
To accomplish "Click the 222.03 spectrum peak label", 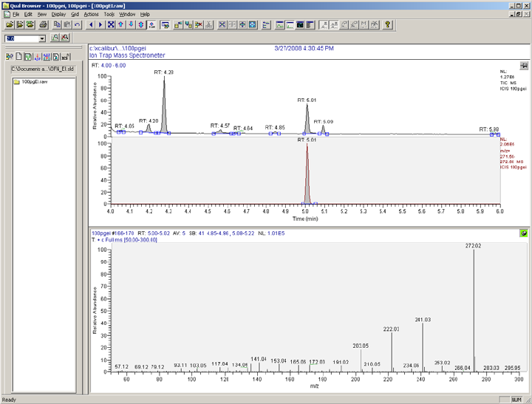I will coord(391,329).
